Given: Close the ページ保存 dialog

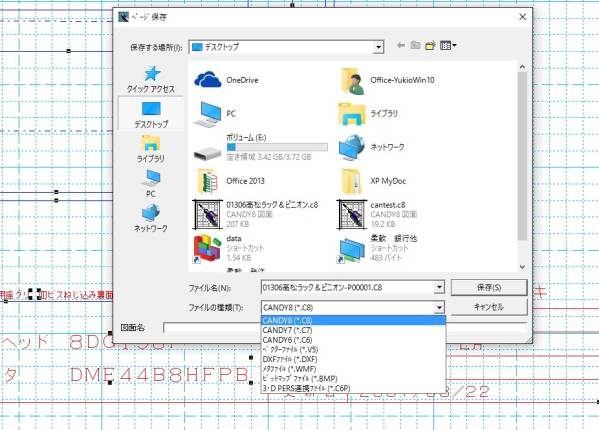Looking at the screenshot, I should (522, 17).
